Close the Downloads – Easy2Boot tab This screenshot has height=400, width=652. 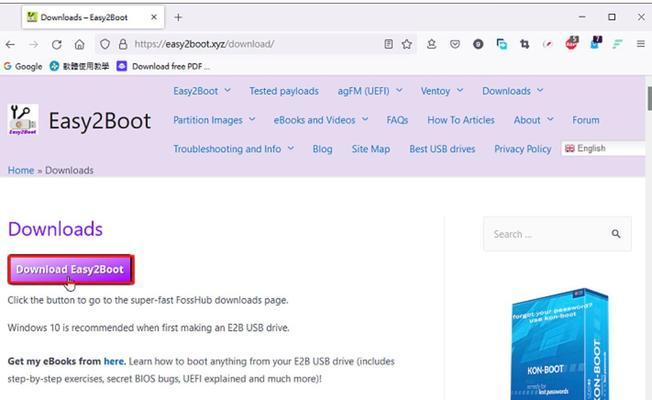pyautogui.click(x=153, y=17)
